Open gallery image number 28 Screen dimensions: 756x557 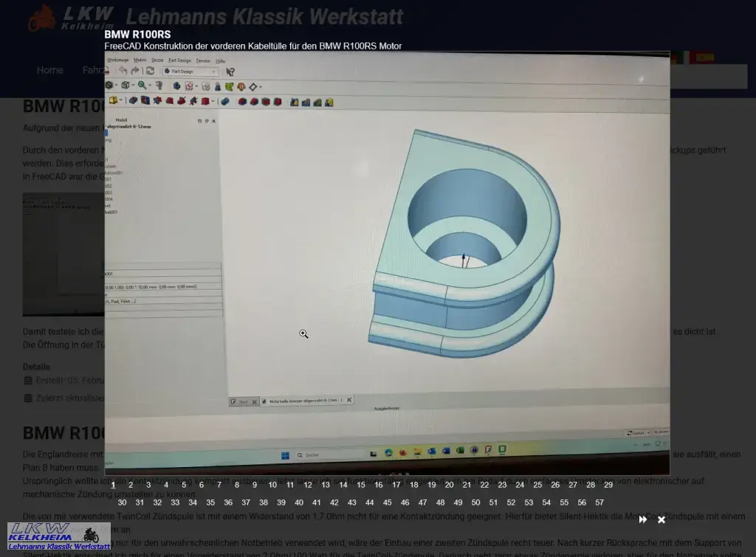[x=591, y=485]
